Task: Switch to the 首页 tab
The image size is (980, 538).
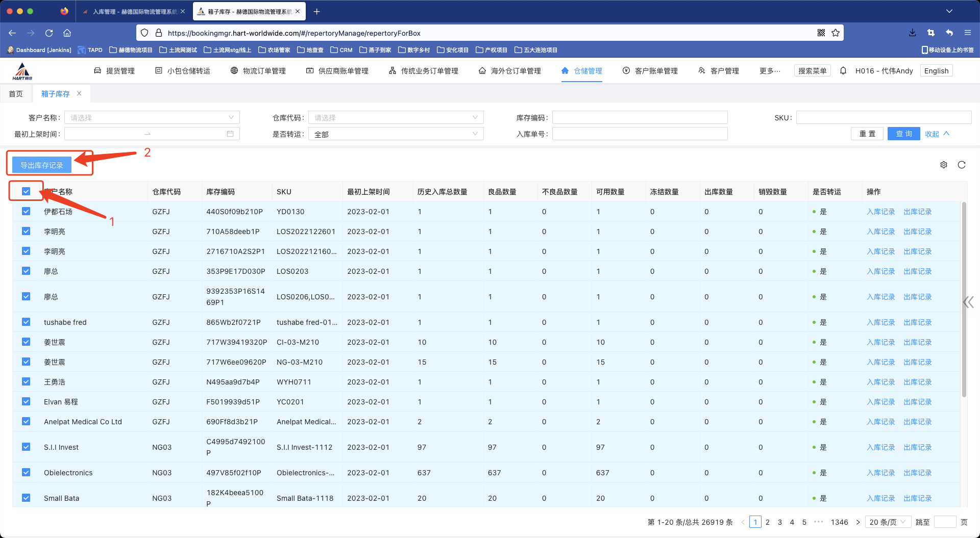Action: (x=16, y=94)
